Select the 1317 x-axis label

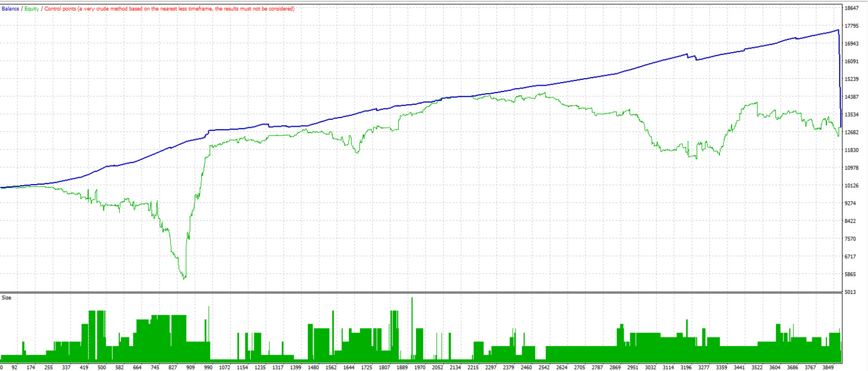(278, 368)
